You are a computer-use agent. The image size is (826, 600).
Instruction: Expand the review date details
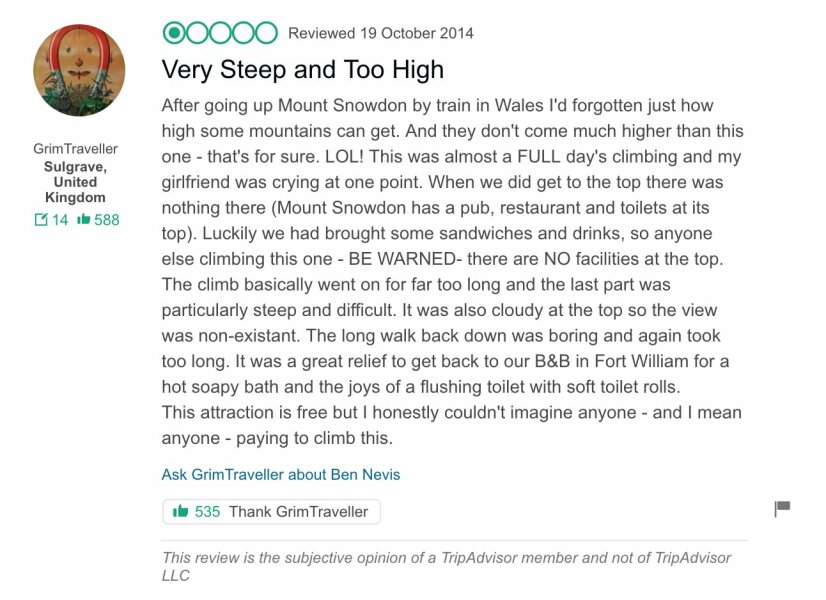(x=380, y=32)
